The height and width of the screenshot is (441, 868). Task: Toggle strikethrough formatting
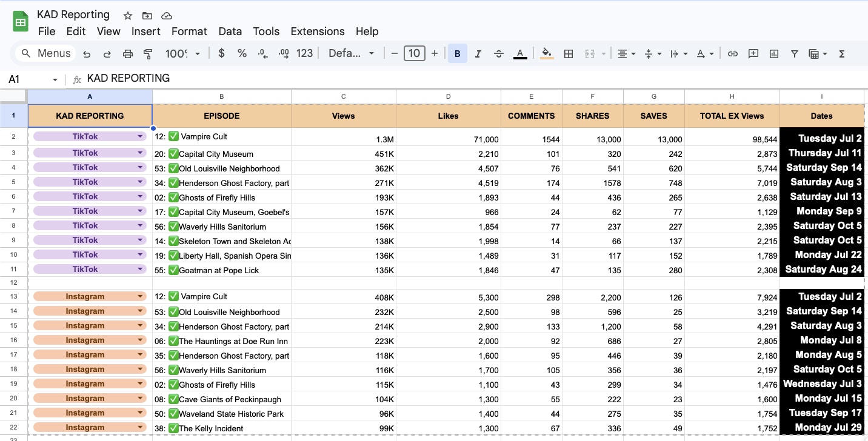pos(498,54)
